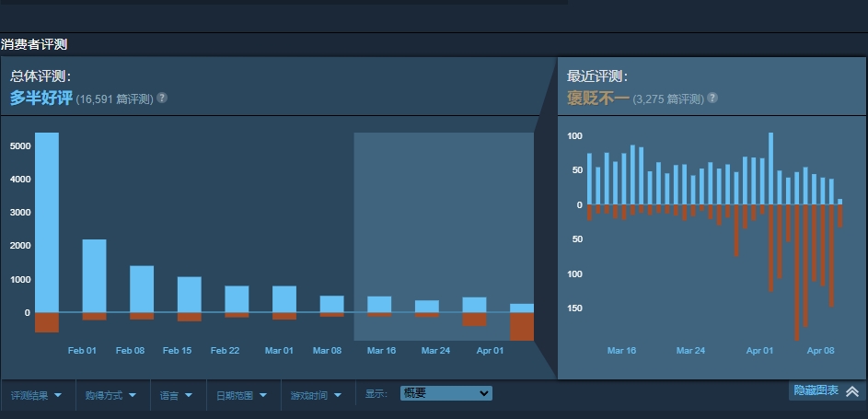Click the tallest blue bar in recent chart

[x=770, y=169]
